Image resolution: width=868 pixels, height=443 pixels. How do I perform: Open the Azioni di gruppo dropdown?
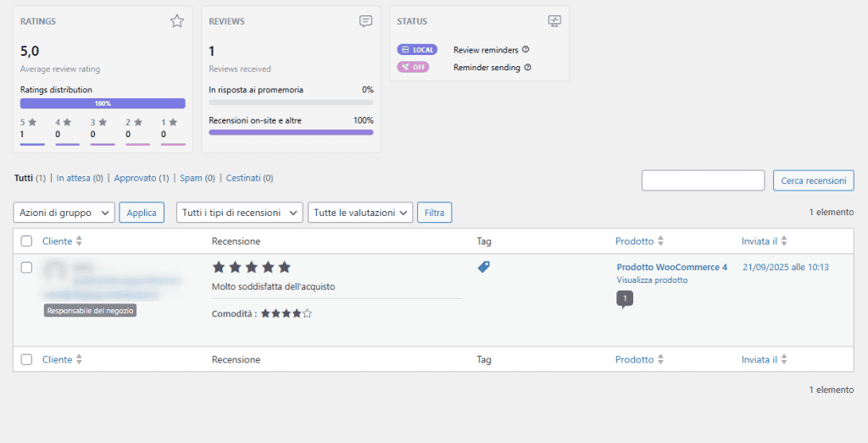coord(64,213)
